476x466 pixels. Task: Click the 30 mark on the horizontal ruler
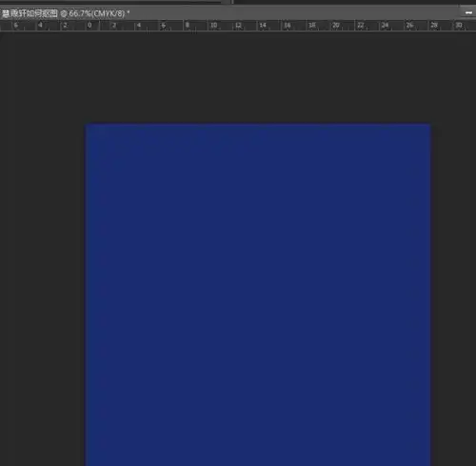pyautogui.click(x=459, y=25)
